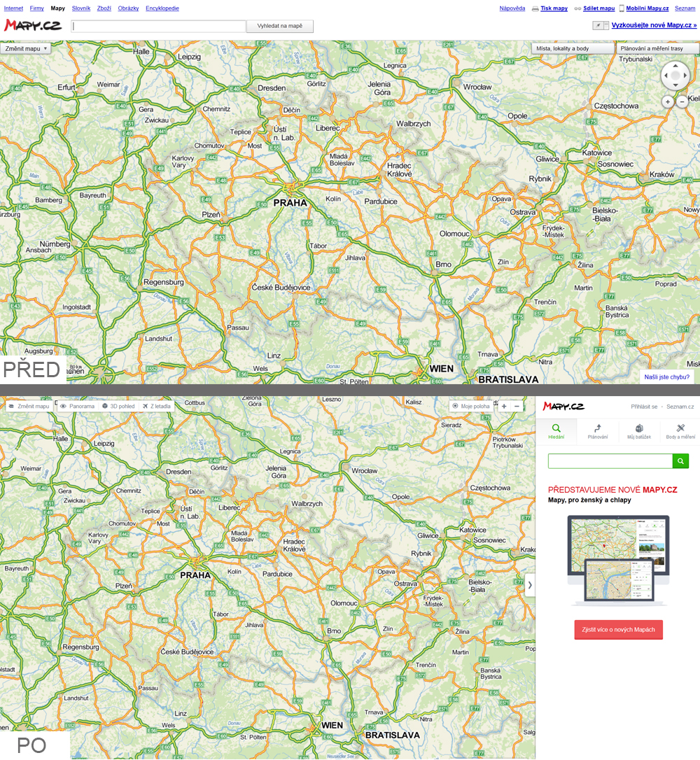The width and height of the screenshot is (700, 760).
Task: Zoom in with new plus button
Action: 504,406
